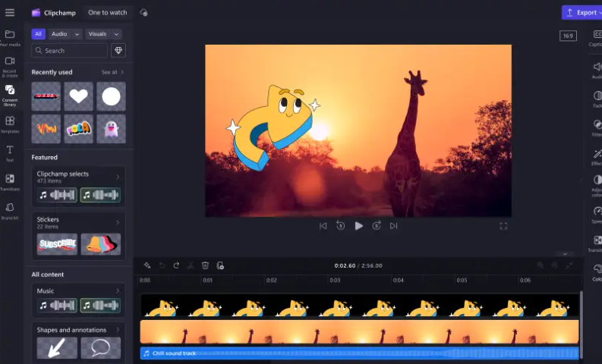Open Your media sidebar tab
The image size is (602, 364).
tap(10, 39)
